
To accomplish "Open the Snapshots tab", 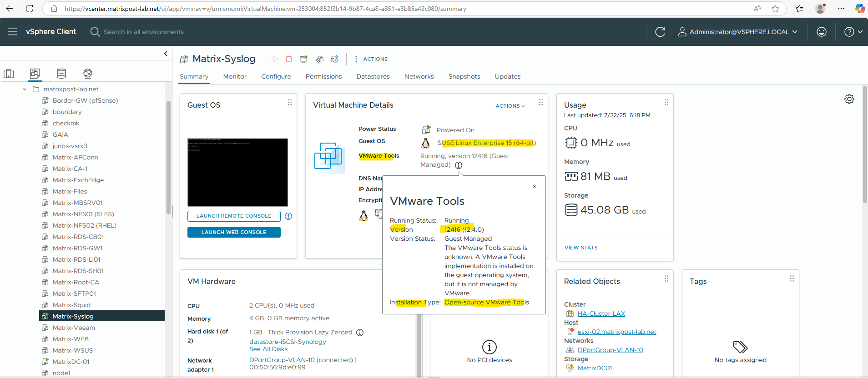I will [x=464, y=76].
